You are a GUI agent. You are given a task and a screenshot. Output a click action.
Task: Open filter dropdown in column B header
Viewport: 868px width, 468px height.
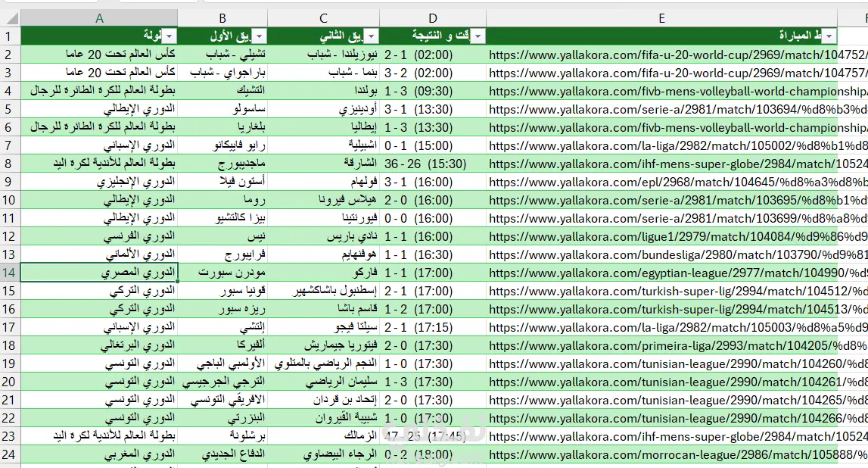259,36
